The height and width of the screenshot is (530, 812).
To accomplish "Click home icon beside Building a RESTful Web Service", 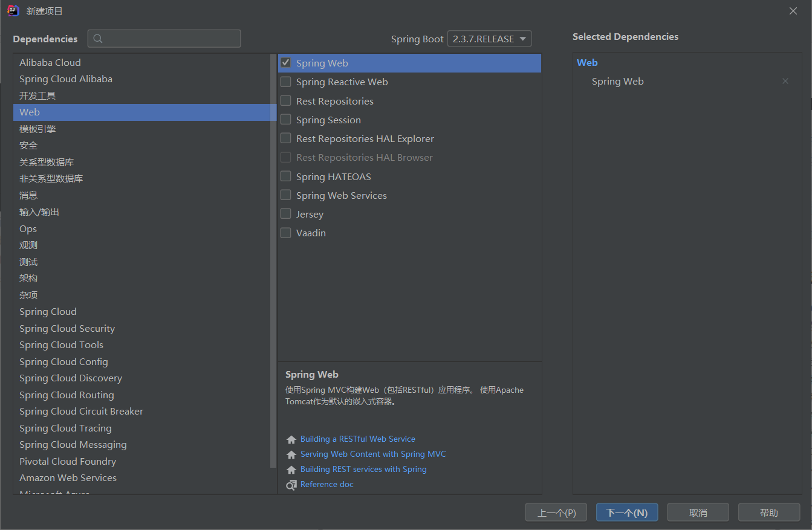I will 291,439.
